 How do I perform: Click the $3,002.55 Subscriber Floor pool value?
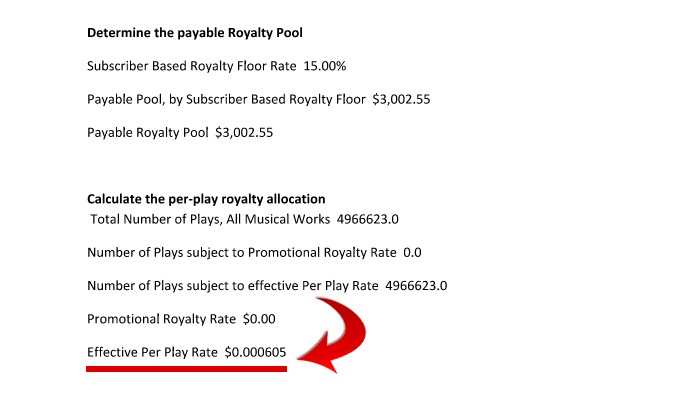401,100
